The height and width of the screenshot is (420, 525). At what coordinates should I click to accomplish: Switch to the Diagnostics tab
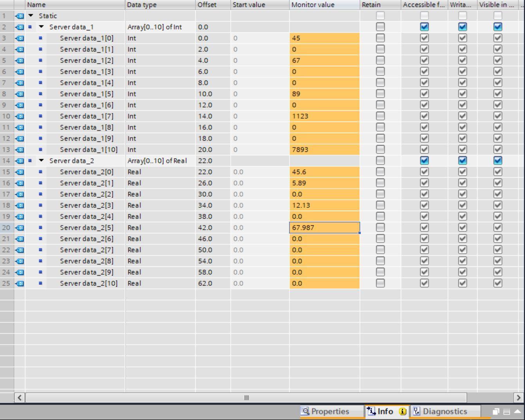tap(445, 411)
